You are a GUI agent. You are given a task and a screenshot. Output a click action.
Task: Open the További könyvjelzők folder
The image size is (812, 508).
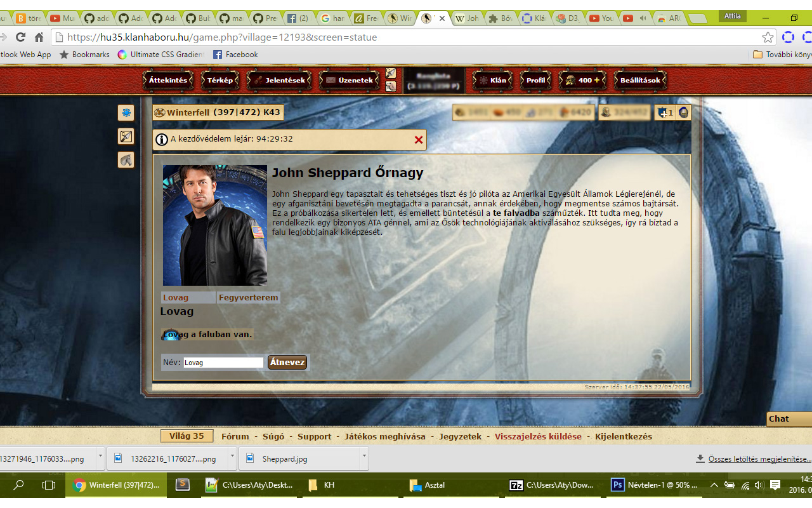coord(782,55)
